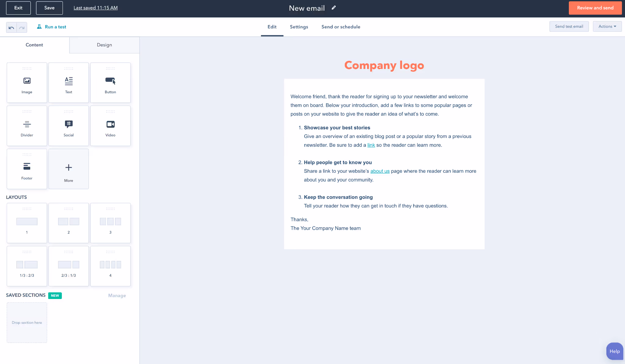Go to Send or schedule tab
The width and height of the screenshot is (625, 364).
[x=341, y=27]
